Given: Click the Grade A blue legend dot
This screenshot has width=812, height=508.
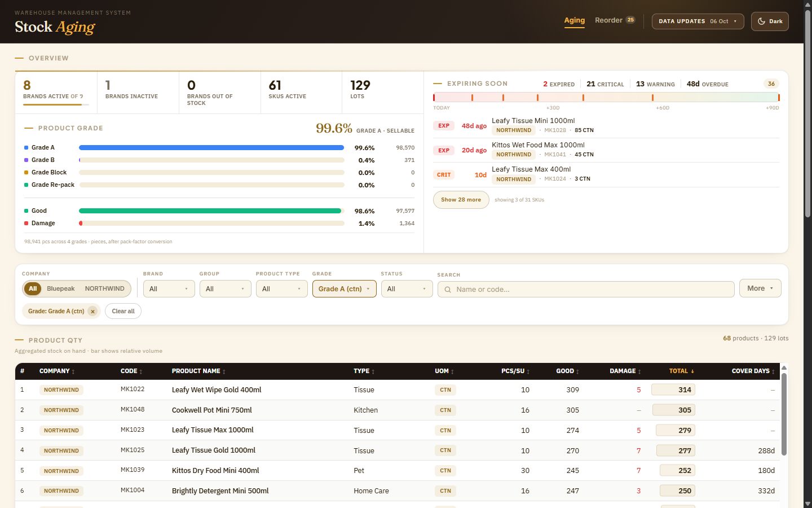Looking at the screenshot, I should coord(26,148).
